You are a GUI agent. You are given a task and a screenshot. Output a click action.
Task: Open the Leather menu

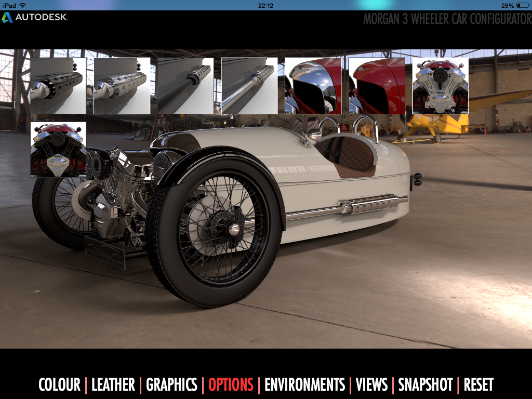pyautogui.click(x=113, y=385)
